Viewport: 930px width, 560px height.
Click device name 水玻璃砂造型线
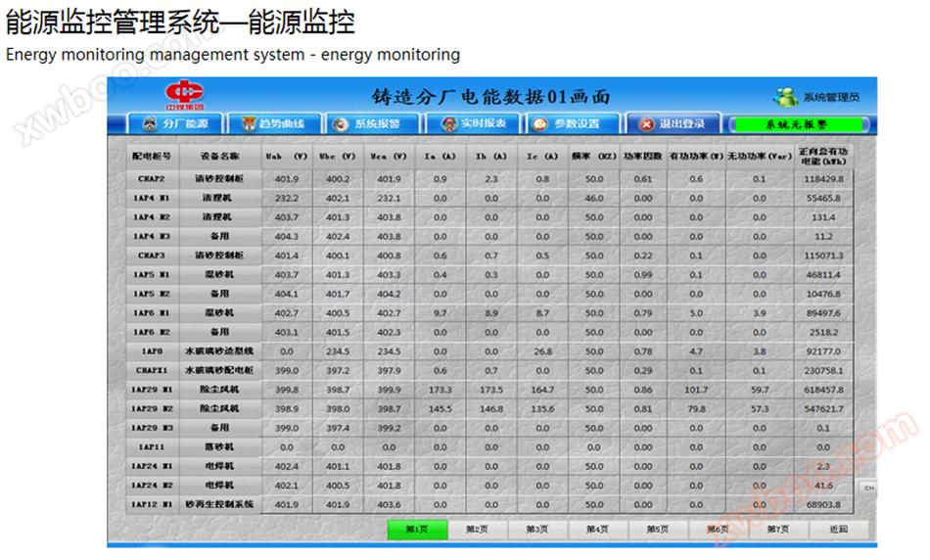click(219, 351)
